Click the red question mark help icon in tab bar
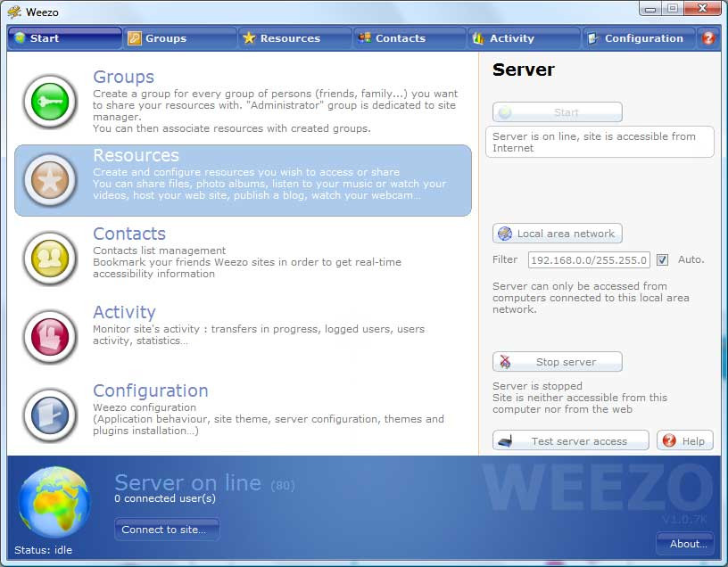728x567 pixels. click(x=708, y=38)
